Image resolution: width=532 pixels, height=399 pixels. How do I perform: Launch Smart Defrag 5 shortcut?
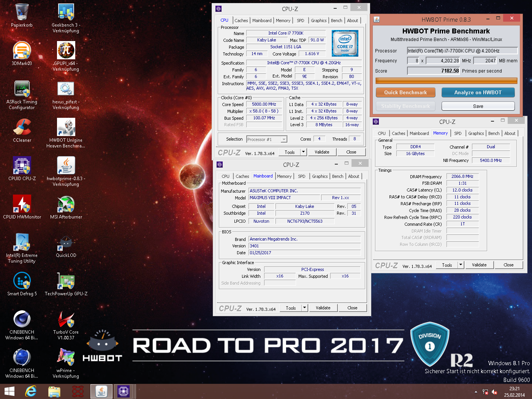coord(22,281)
